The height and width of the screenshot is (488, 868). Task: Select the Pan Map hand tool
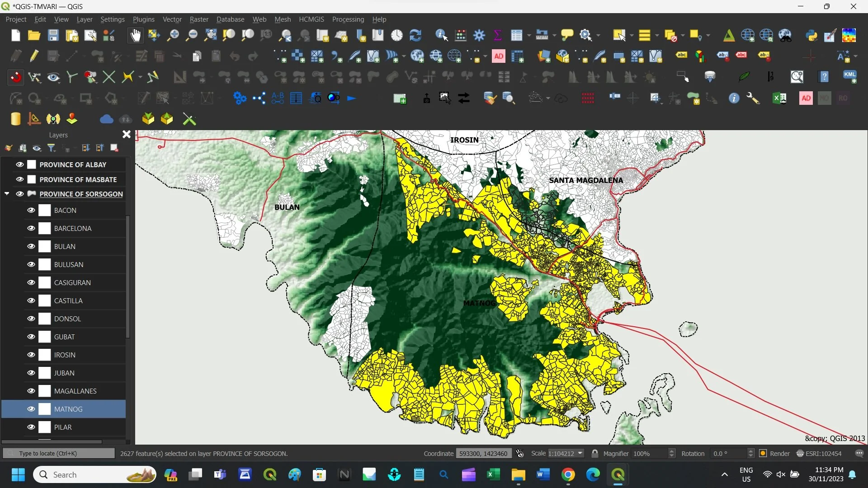[135, 35]
